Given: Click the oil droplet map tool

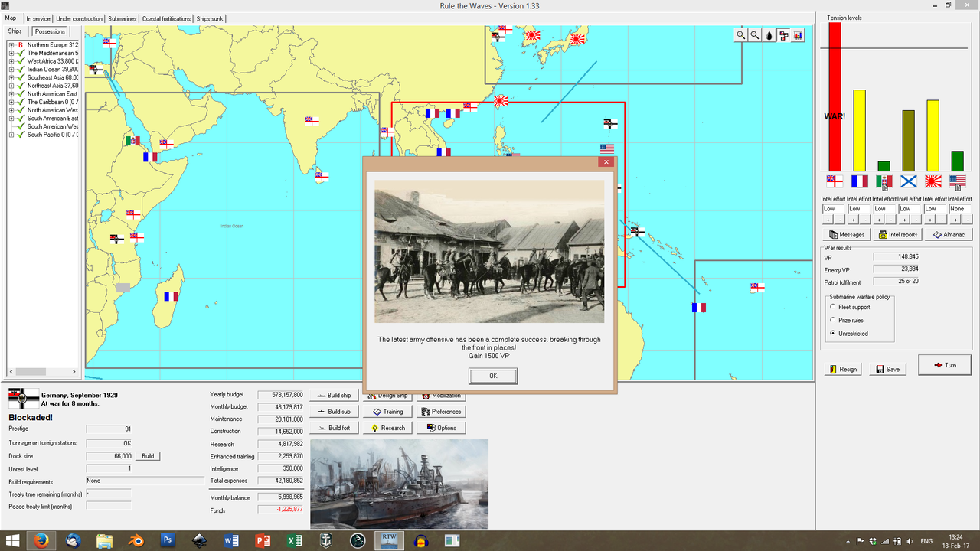Looking at the screenshot, I should pyautogui.click(x=769, y=35).
